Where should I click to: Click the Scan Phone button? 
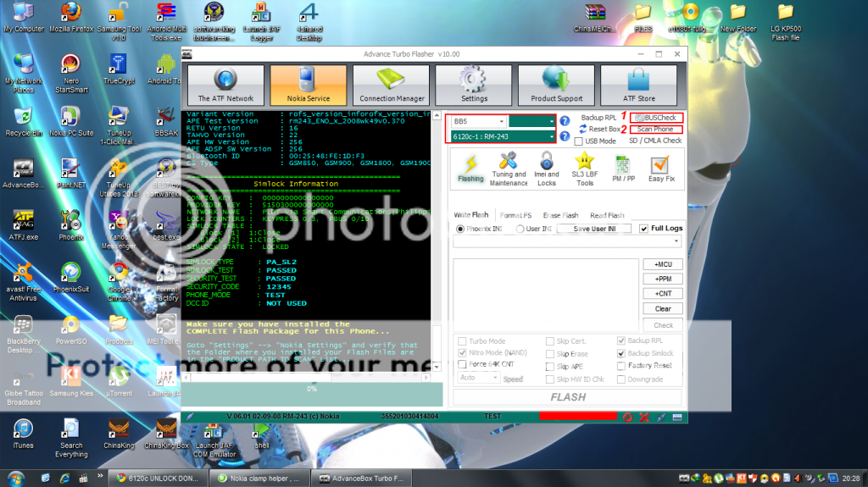pos(657,129)
